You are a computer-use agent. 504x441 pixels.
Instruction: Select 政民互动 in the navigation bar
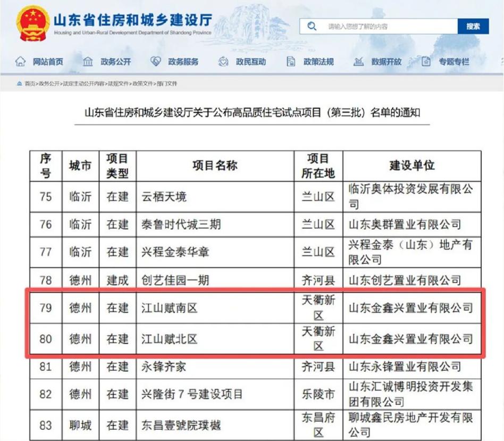pyautogui.click(x=251, y=61)
